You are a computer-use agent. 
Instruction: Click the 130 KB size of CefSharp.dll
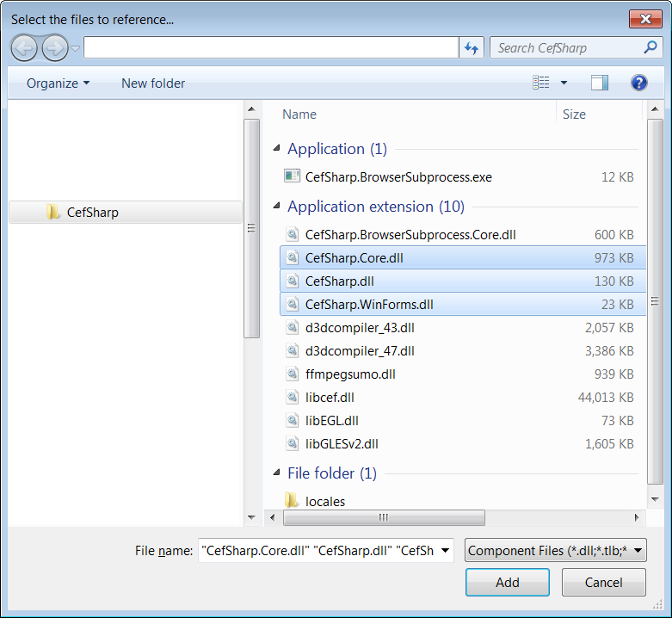point(613,281)
